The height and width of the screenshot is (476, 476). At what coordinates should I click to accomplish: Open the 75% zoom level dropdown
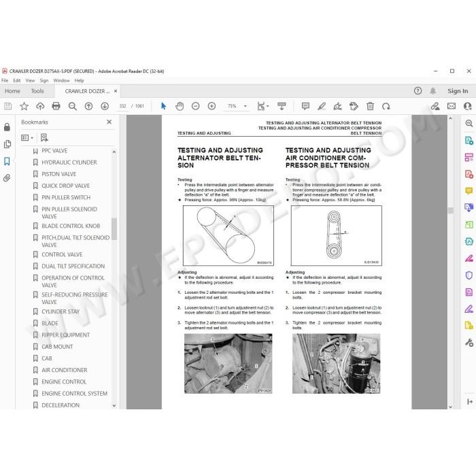(245, 106)
